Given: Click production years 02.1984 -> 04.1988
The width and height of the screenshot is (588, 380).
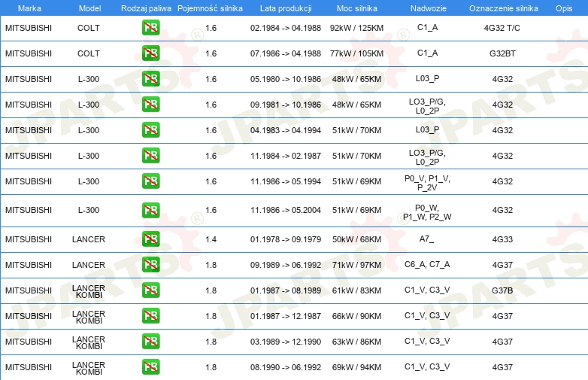Looking at the screenshot, I should pos(286,28).
